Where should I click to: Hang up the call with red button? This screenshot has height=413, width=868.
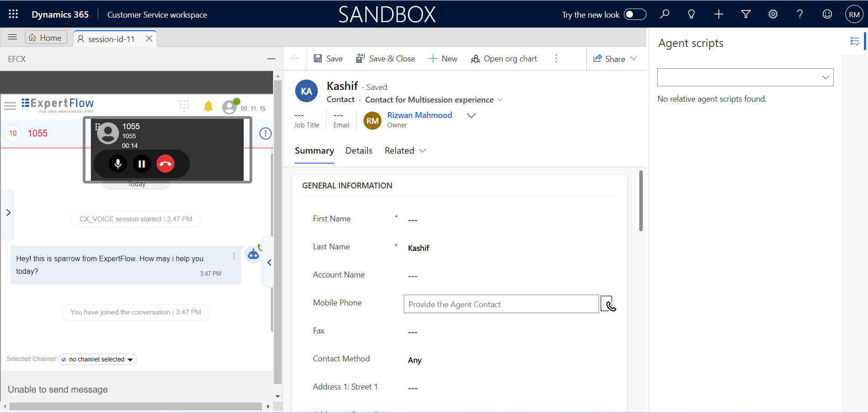point(165,164)
